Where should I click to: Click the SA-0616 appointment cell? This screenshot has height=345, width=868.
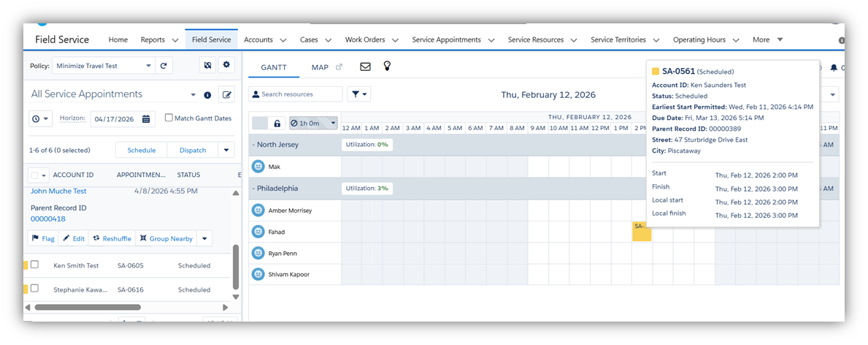pyautogui.click(x=131, y=289)
